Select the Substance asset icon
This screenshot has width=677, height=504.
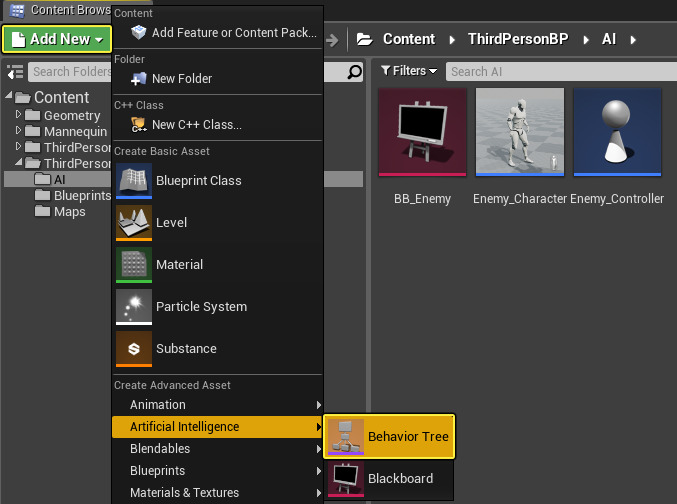click(x=133, y=350)
